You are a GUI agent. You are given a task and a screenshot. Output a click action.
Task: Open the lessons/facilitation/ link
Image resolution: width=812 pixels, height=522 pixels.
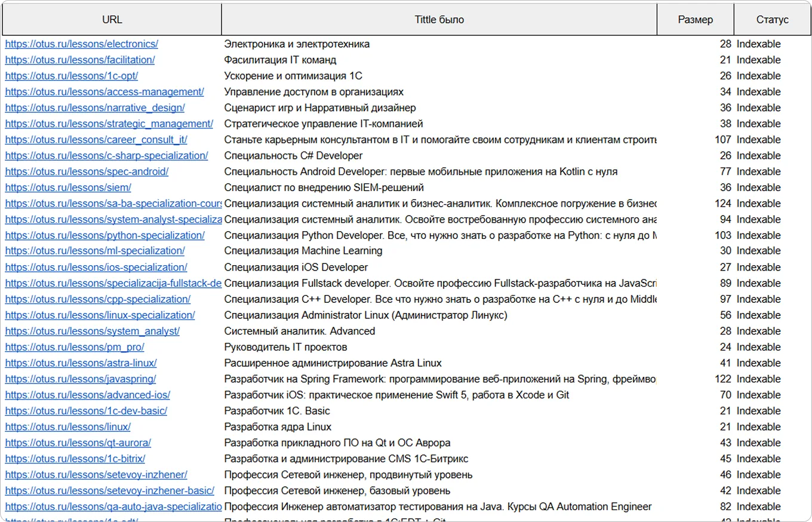coord(80,60)
